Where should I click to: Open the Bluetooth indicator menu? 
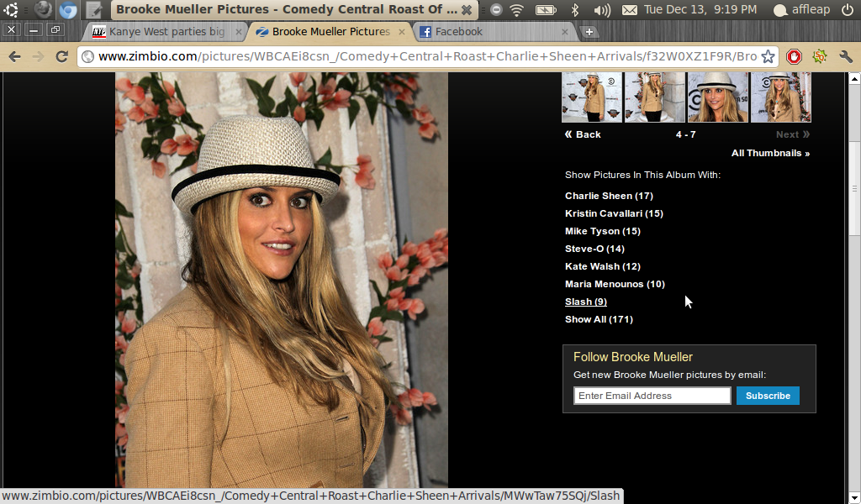575,9
